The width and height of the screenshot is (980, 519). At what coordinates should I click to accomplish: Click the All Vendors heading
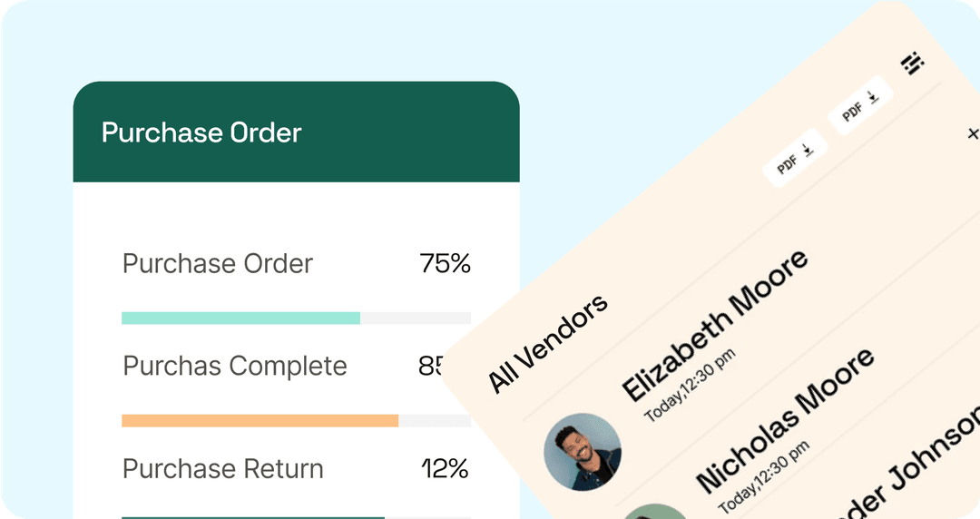pyautogui.click(x=548, y=343)
